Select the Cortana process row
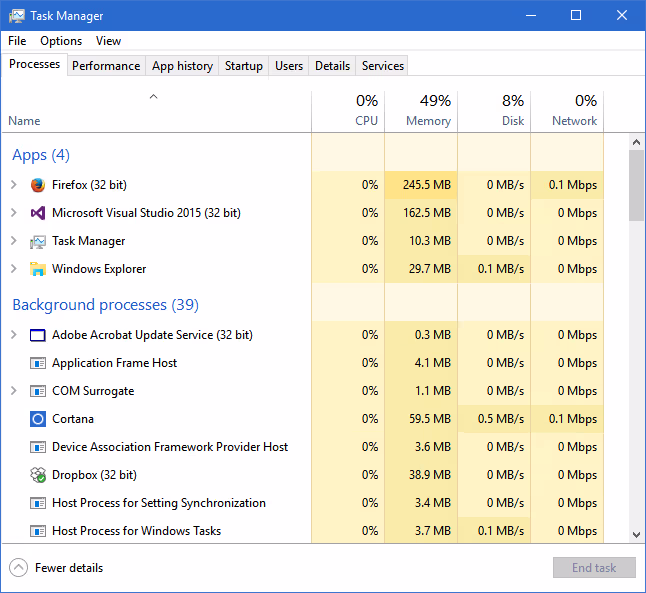The height and width of the screenshot is (593, 646). coord(303,419)
